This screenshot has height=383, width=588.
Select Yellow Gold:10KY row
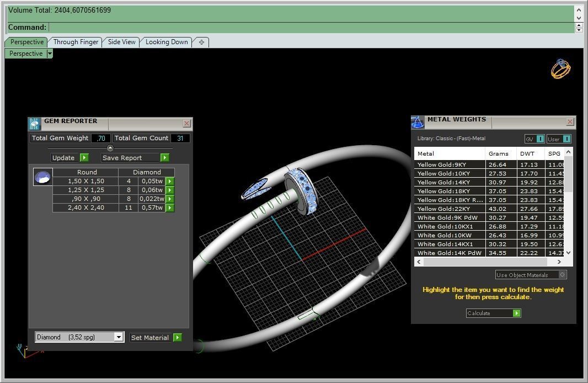(x=489, y=173)
